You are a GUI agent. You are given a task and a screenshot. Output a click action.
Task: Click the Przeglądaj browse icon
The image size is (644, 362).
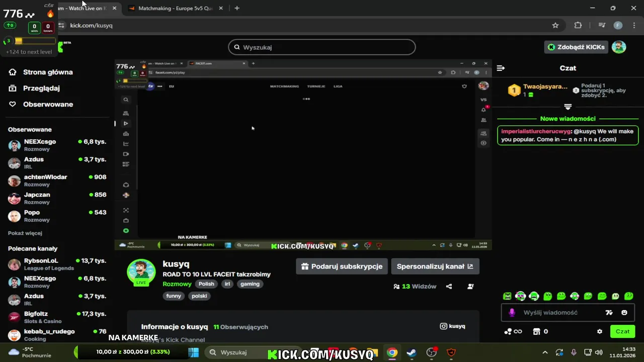coord(13,88)
